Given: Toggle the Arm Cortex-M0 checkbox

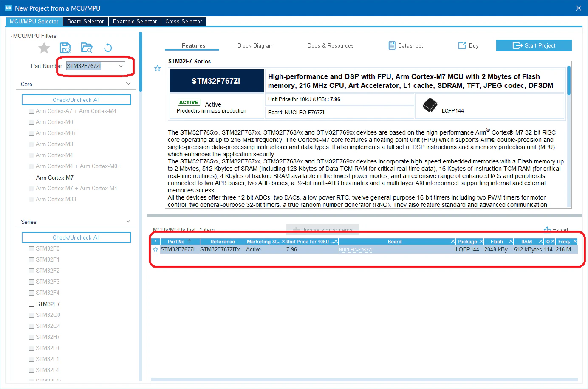Looking at the screenshot, I should pyautogui.click(x=31, y=122).
